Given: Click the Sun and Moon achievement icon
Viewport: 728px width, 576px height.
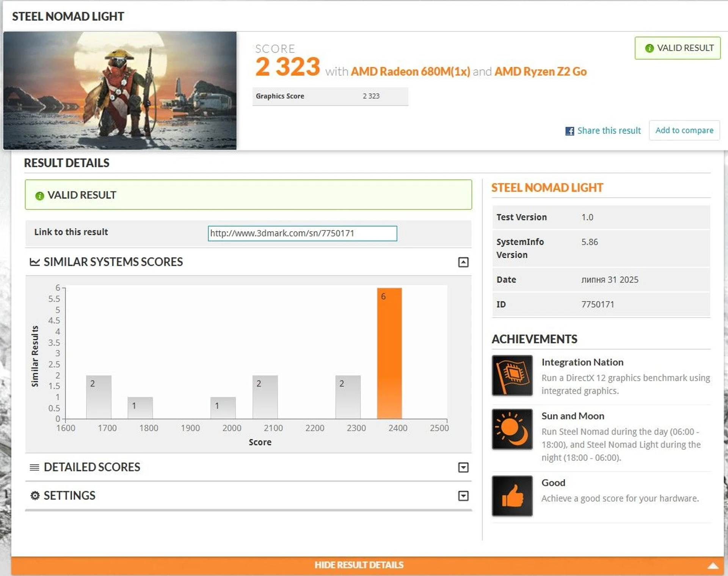Looking at the screenshot, I should click(x=512, y=429).
